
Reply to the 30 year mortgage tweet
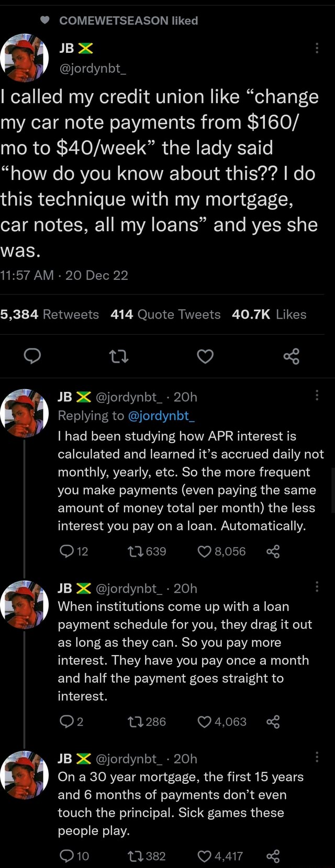66,856
